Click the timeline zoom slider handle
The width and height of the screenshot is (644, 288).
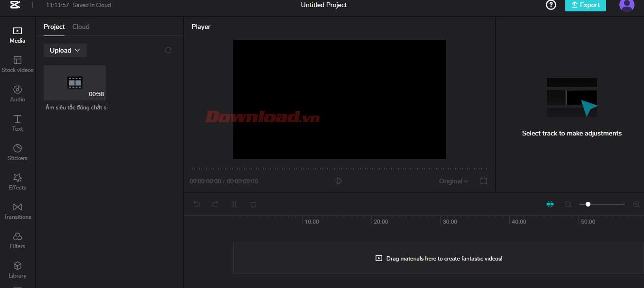pos(588,204)
